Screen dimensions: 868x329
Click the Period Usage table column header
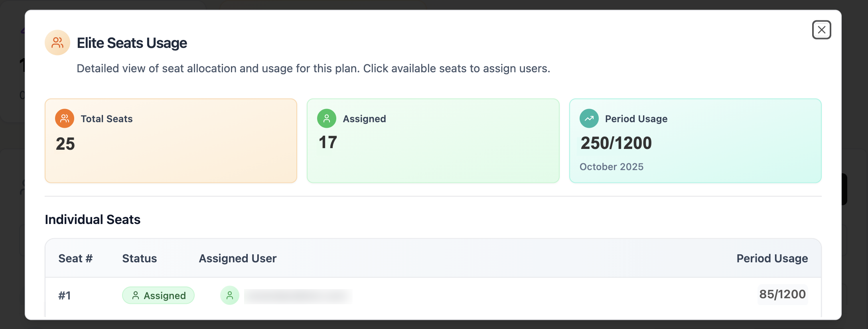pos(772,259)
